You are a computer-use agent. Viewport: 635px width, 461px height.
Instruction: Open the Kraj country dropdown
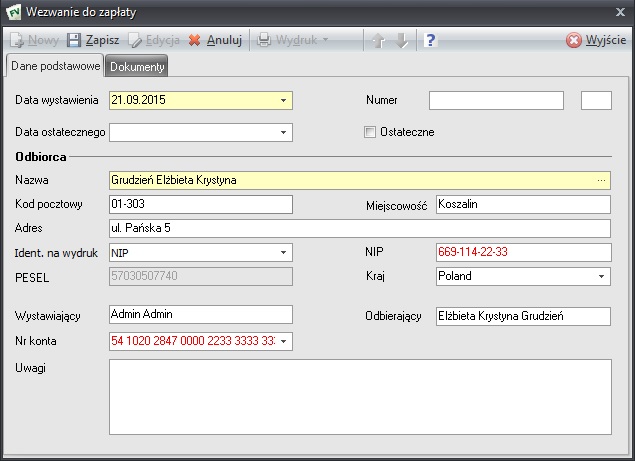[602, 276]
